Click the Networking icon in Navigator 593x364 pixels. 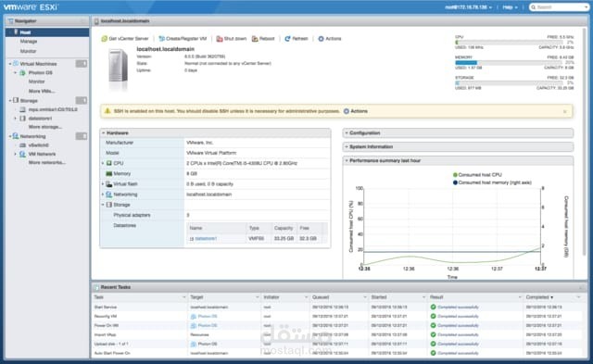tap(16, 136)
